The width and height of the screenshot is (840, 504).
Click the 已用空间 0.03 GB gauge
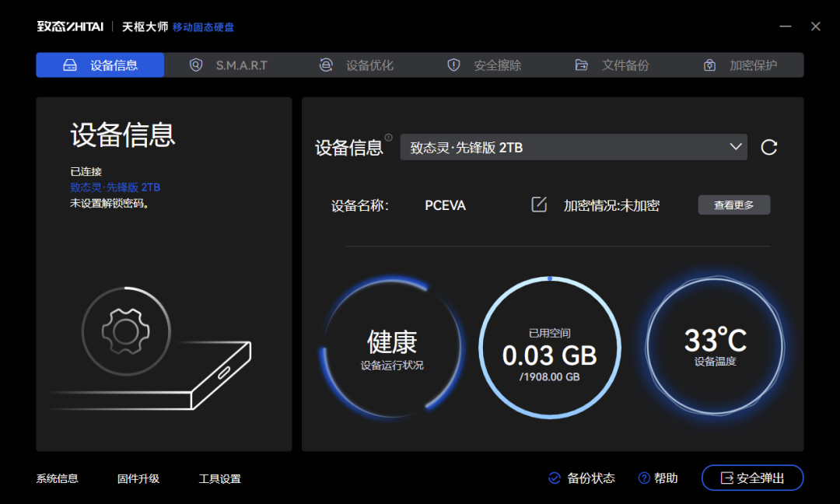550,348
